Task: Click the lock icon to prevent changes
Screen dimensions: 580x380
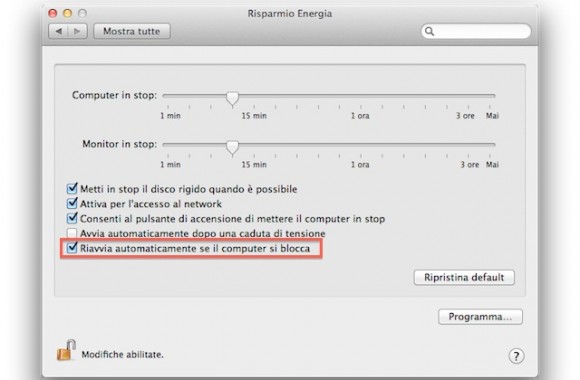Action: pyautogui.click(x=66, y=350)
